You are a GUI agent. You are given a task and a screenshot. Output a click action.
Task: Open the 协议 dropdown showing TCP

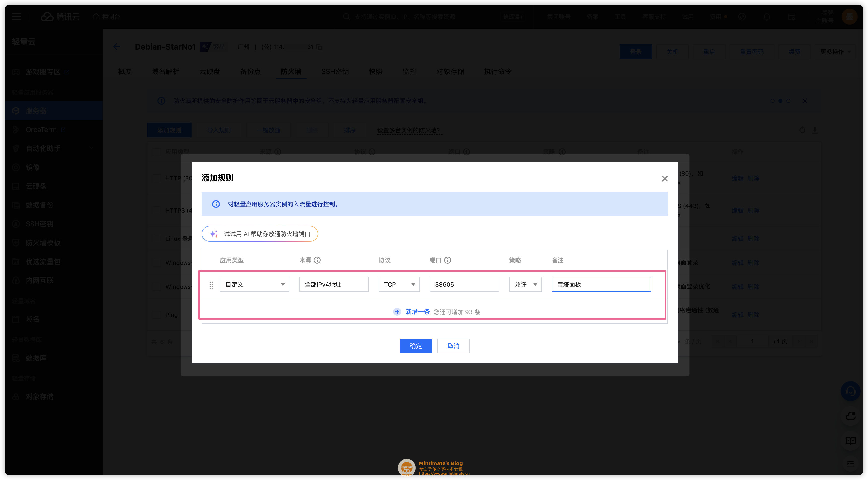(399, 284)
